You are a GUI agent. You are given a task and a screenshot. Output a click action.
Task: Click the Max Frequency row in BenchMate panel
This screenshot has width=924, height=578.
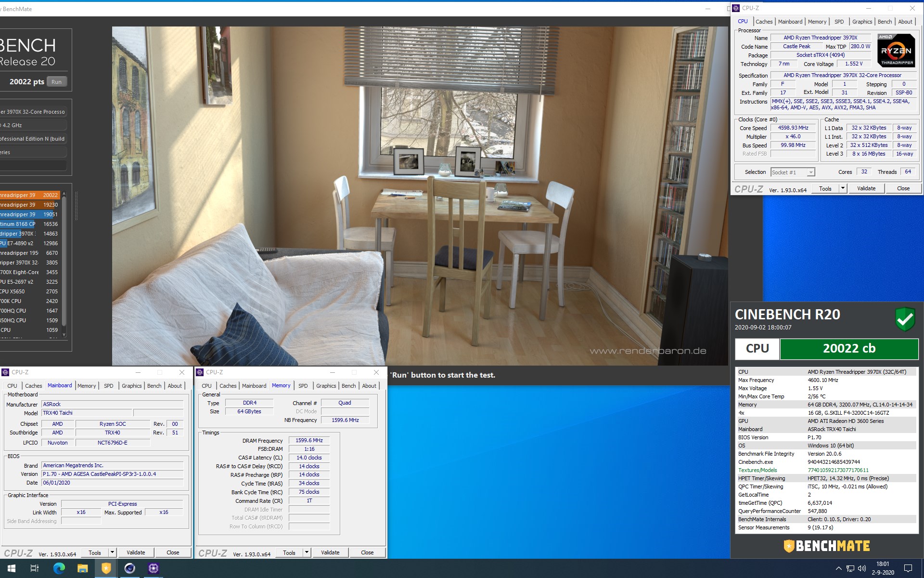click(826, 381)
